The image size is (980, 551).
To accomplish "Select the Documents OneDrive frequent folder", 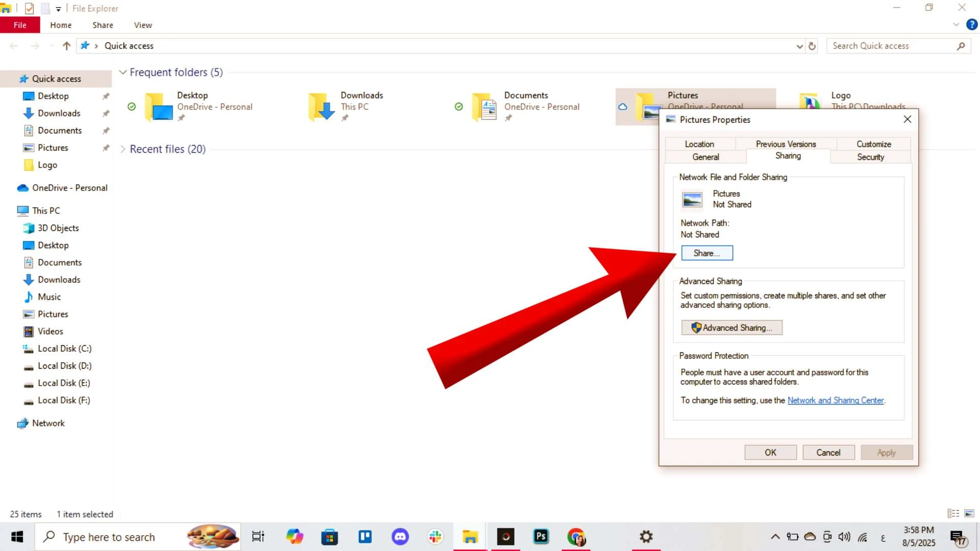I will pyautogui.click(x=531, y=106).
